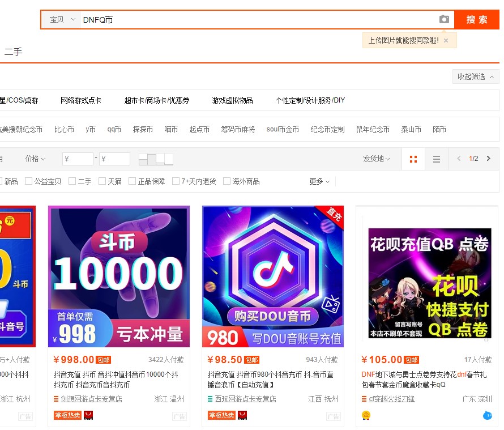The image size is (504, 430).
Task: Open listing title 抖音币980个抖音充币
Action: (271, 380)
